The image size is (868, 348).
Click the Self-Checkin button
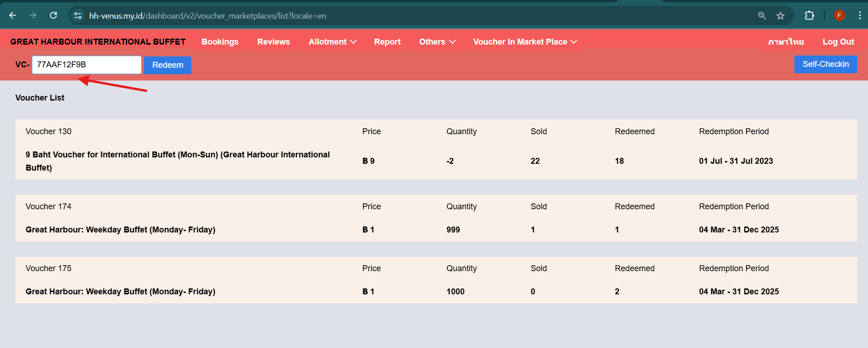click(x=825, y=64)
